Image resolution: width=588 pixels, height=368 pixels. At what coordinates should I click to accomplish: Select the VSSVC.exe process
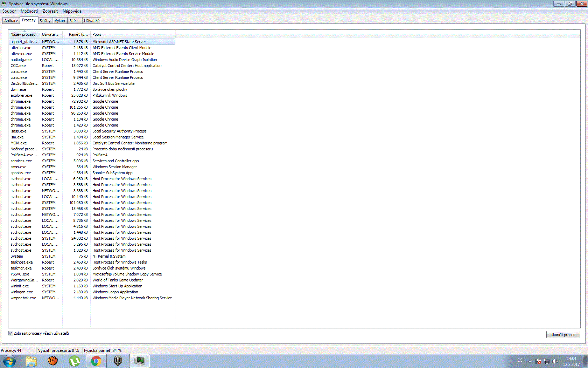click(x=92, y=274)
